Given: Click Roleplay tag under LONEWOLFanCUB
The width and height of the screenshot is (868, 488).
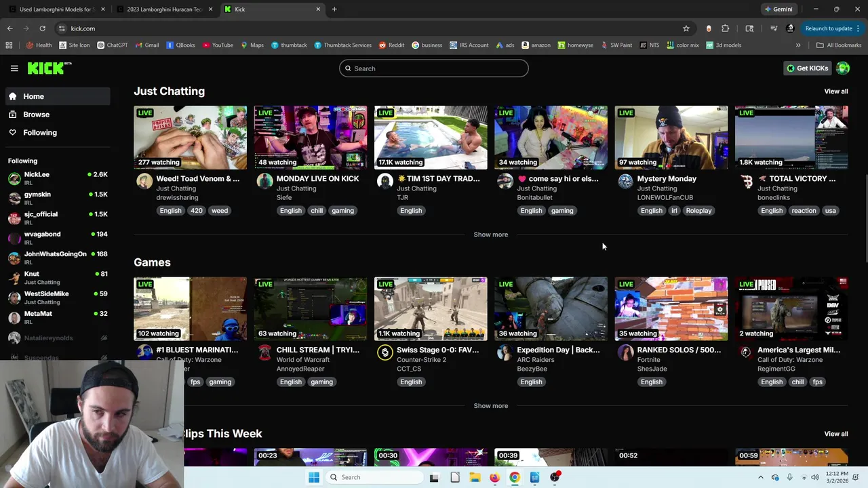Looking at the screenshot, I should point(698,211).
